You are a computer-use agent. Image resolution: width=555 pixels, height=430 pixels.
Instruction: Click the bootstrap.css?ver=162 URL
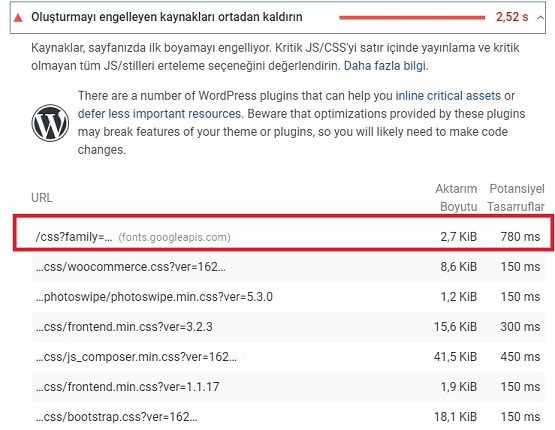116,417
